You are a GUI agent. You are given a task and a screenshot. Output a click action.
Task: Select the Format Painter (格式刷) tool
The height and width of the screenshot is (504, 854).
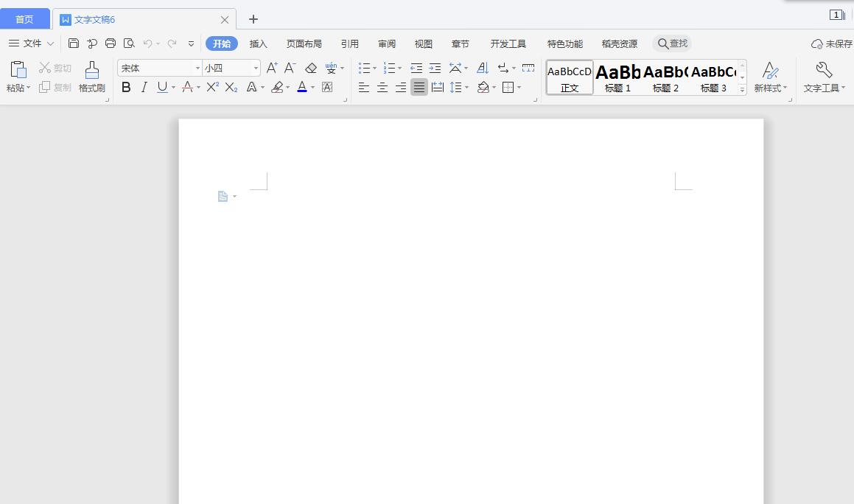[91, 77]
